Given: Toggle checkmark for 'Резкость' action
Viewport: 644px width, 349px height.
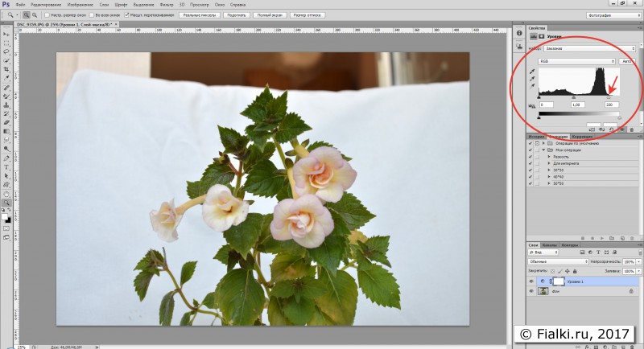Looking at the screenshot, I should coord(530,157).
